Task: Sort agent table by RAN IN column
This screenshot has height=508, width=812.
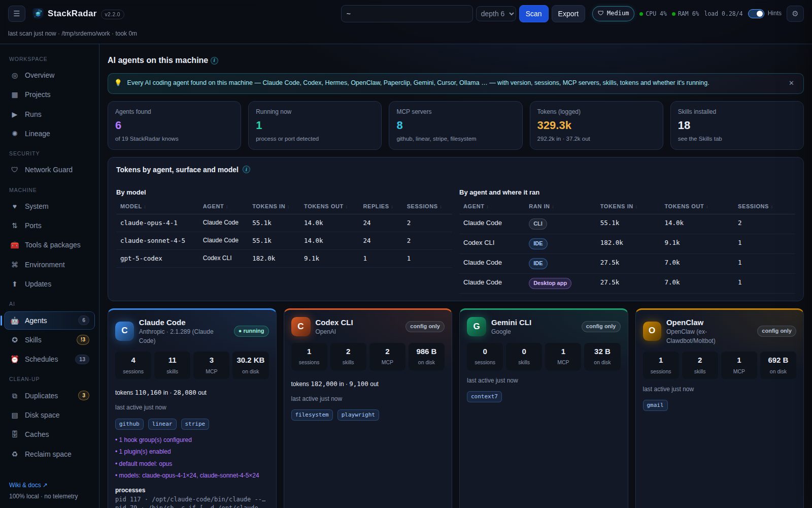Action: 541,206
